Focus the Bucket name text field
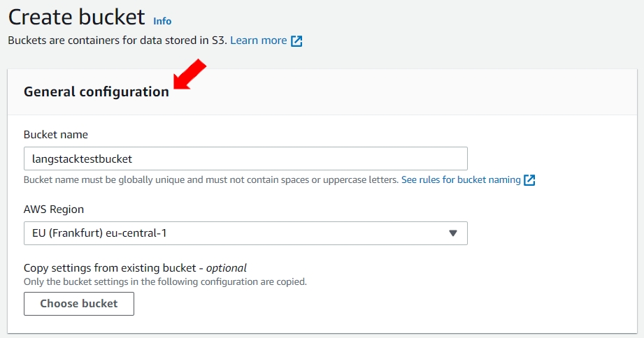The width and height of the screenshot is (644, 338). tap(245, 159)
